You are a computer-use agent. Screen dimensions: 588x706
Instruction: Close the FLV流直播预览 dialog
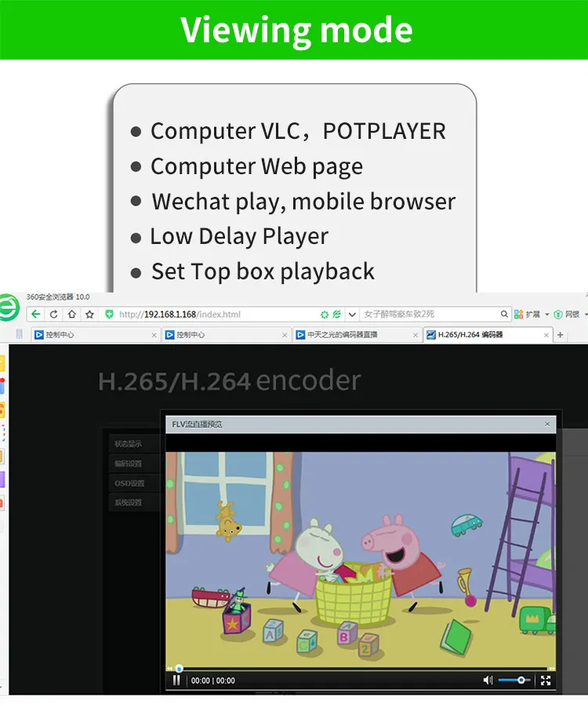tap(547, 424)
